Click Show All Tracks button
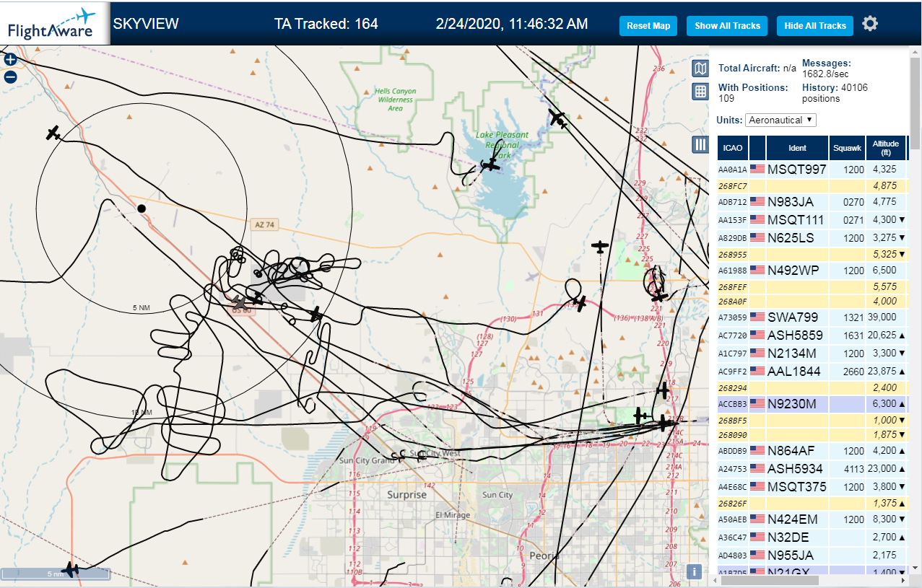 click(x=727, y=26)
